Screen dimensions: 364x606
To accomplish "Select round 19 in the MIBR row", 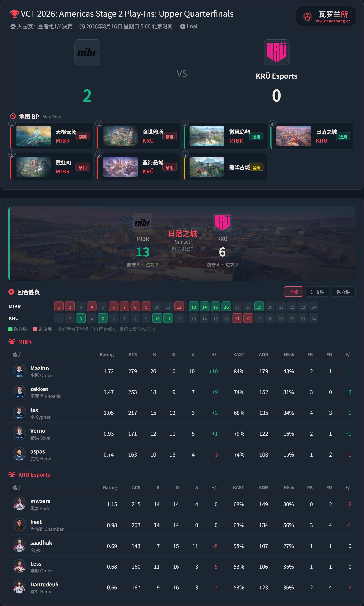I will 259,307.
